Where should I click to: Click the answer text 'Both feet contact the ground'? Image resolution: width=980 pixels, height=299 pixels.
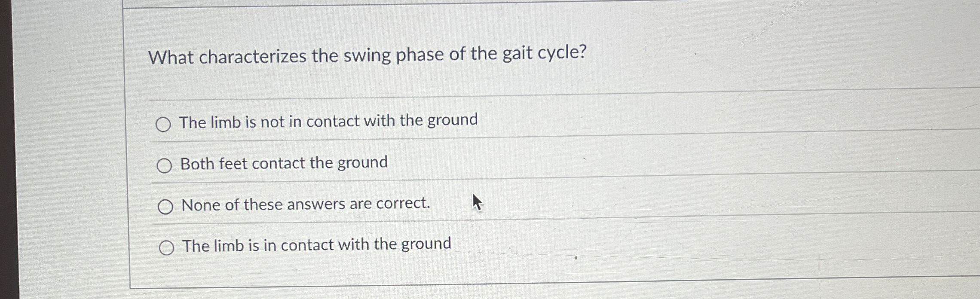[284, 163]
